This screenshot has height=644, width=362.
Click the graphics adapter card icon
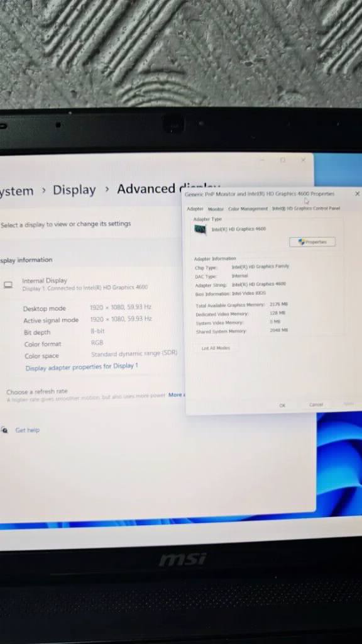pyautogui.click(x=200, y=230)
